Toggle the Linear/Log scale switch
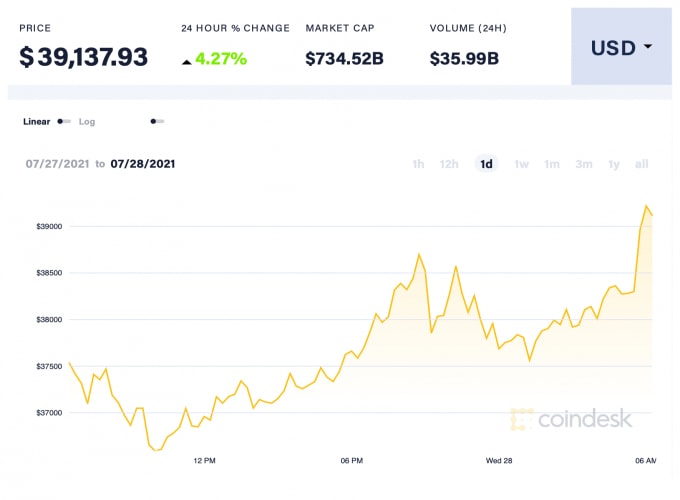 [64, 121]
